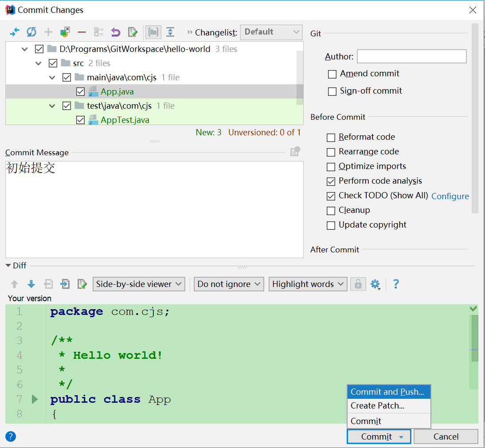Click the changes tree vertical scrollbar

tap(300, 77)
